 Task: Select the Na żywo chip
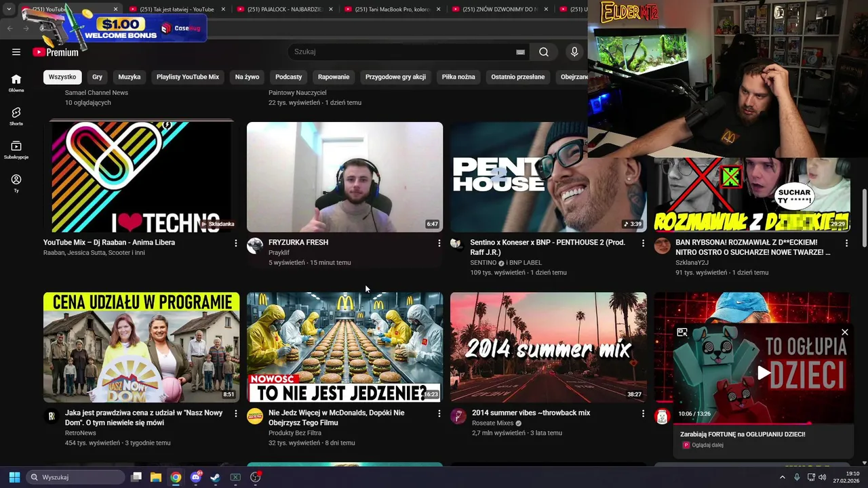(x=247, y=77)
